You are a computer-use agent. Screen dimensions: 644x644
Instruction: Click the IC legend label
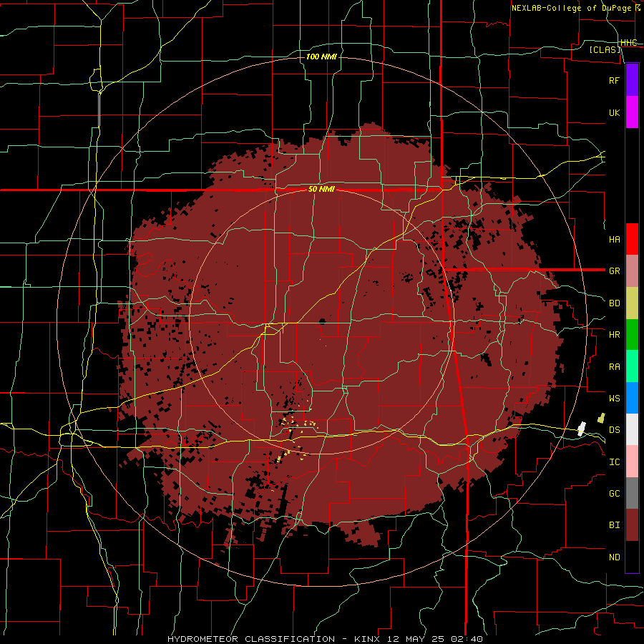[x=614, y=462]
